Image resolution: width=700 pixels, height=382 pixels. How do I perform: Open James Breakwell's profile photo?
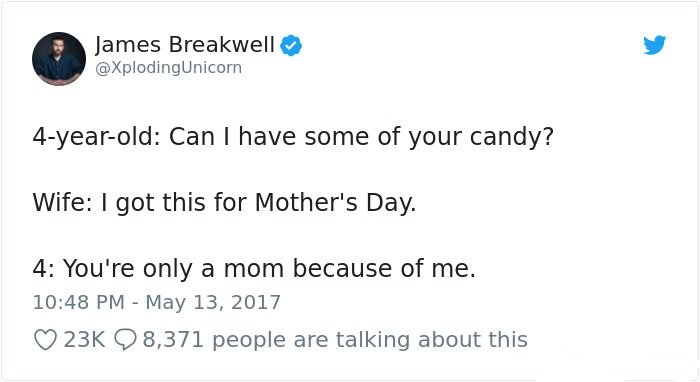59,58
